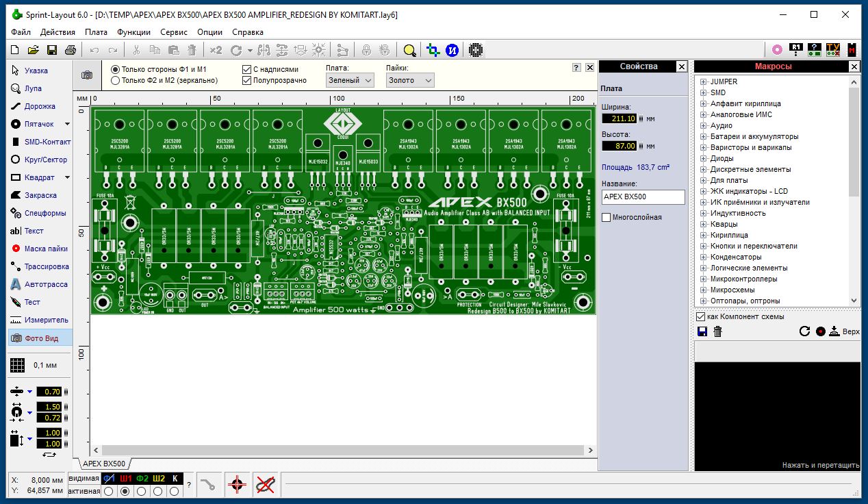Switch to the APEX BX500 board tab

[x=103, y=464]
